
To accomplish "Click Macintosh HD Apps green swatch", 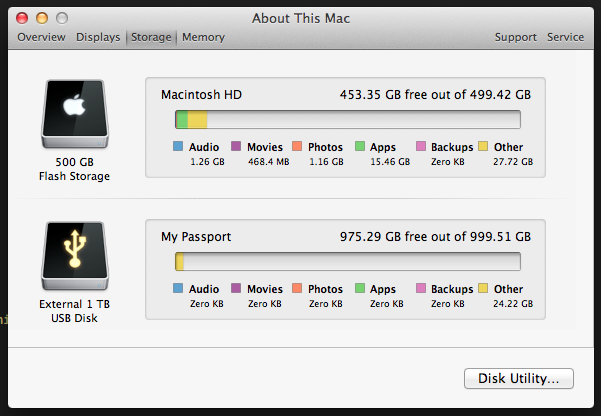I will [360, 146].
